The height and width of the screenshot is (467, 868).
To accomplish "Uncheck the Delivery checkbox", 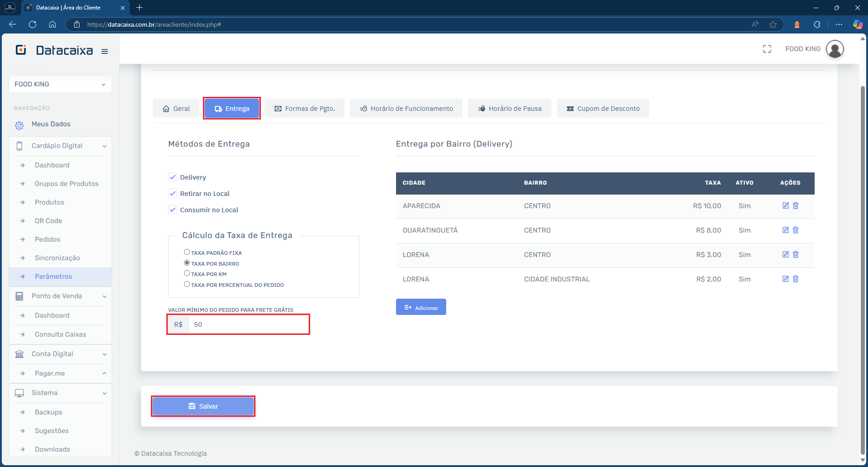I will pyautogui.click(x=173, y=177).
